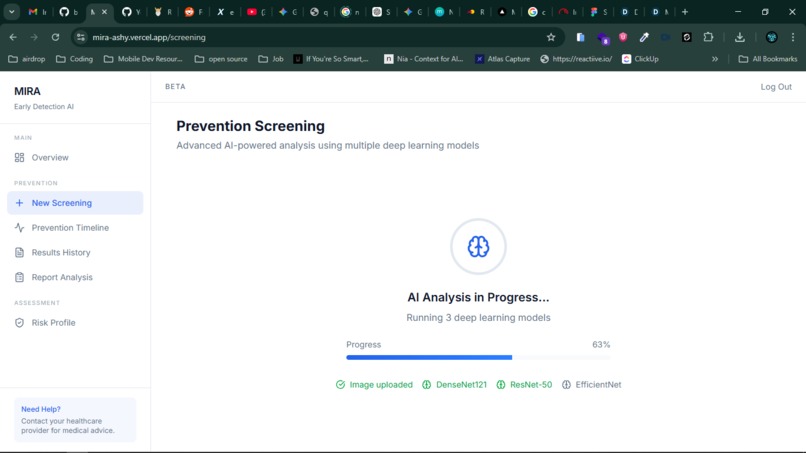Open the open source bookmark folder
This screenshot has width=806, height=453.
(221, 59)
